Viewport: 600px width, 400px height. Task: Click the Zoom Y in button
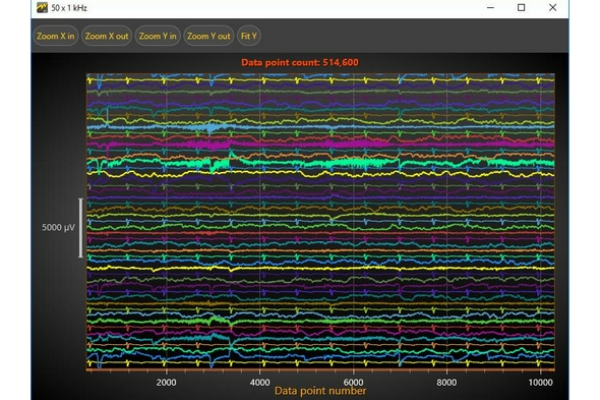pyautogui.click(x=158, y=36)
